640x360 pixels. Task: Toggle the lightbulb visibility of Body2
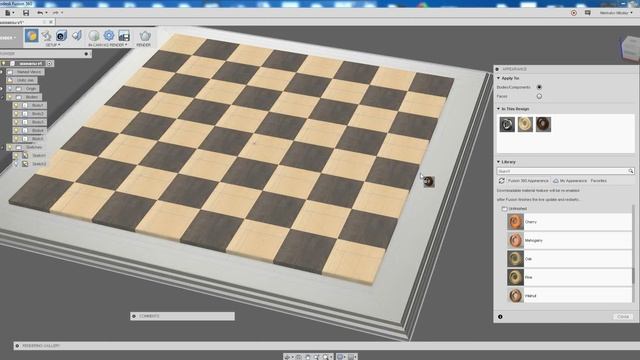(16, 114)
